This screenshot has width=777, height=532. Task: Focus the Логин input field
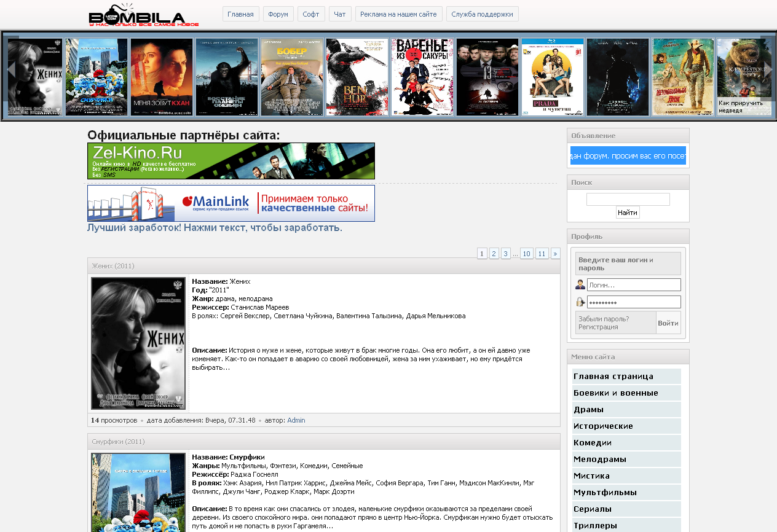point(634,284)
